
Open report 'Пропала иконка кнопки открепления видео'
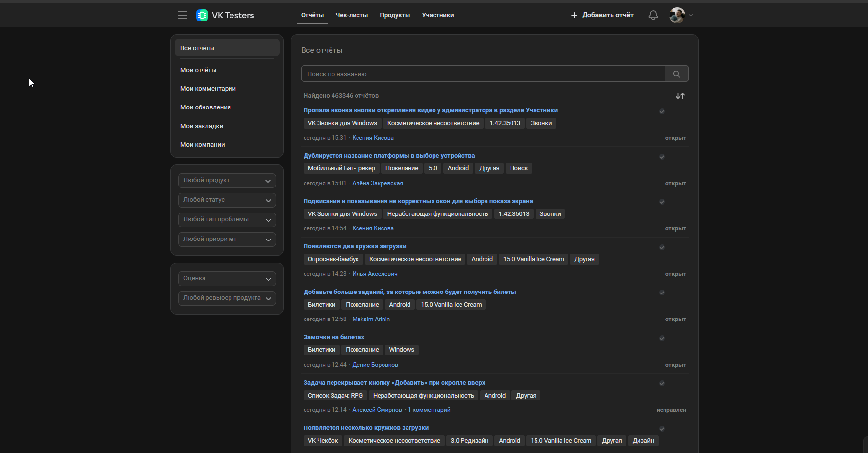point(431,110)
